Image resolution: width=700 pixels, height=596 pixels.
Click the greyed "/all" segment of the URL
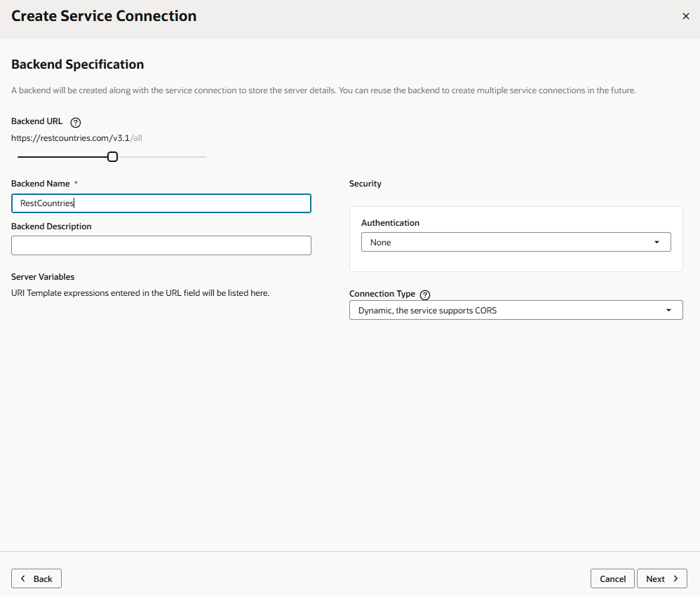pos(136,137)
